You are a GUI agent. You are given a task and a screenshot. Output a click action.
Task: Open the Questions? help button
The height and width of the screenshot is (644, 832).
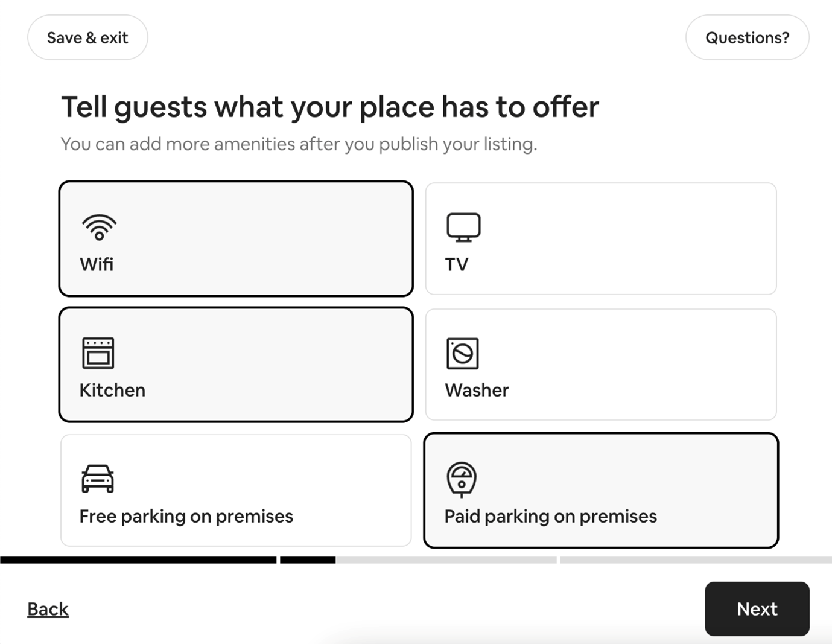click(747, 37)
